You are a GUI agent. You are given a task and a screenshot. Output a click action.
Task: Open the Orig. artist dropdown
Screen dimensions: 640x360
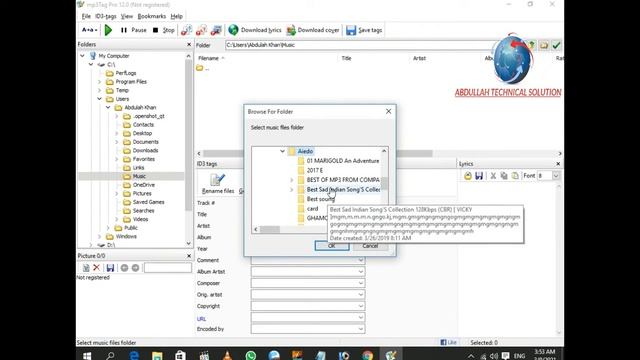pos(360,295)
